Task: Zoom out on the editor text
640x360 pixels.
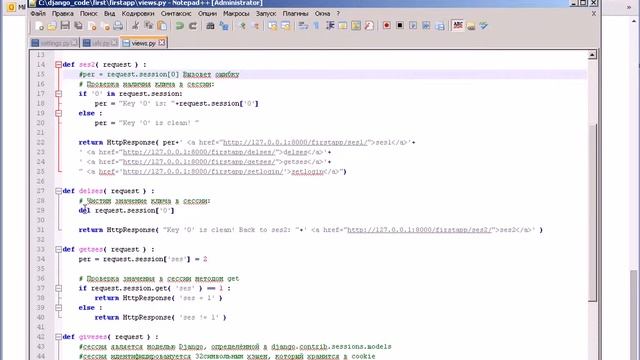Action: point(256,26)
